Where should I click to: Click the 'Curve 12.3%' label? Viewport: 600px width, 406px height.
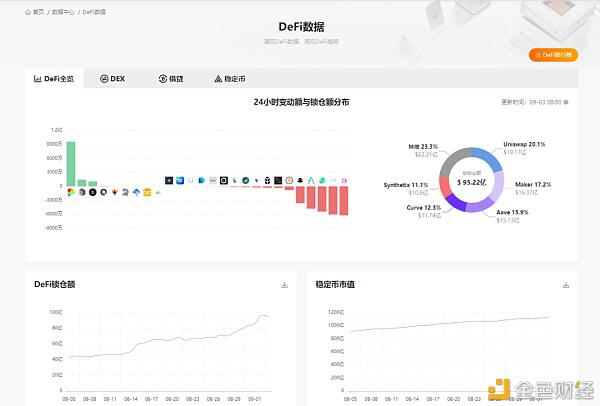coord(424,207)
